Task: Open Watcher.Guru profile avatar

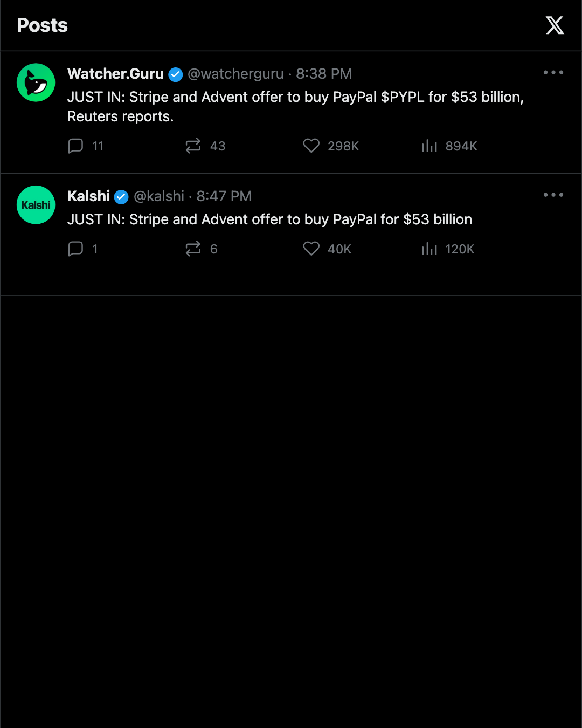Action: pyautogui.click(x=36, y=83)
